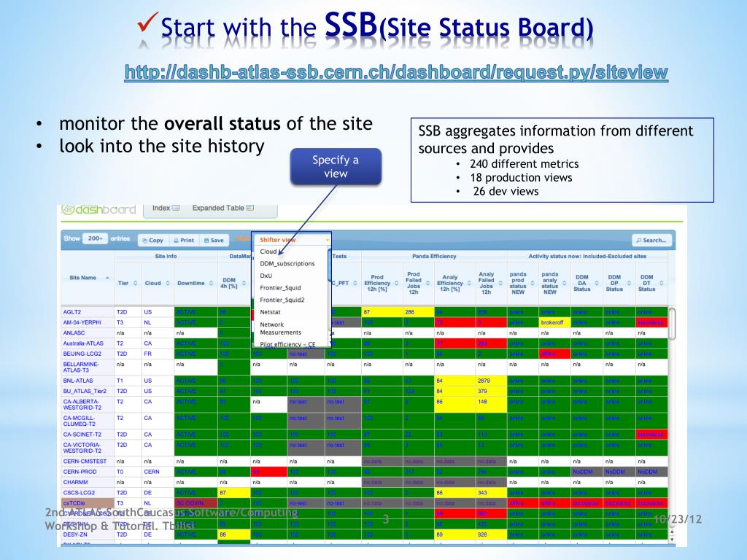This screenshot has height=560, width=747.
Task: Click the DDM 4h [%] sort arrows
Action: (x=244, y=284)
